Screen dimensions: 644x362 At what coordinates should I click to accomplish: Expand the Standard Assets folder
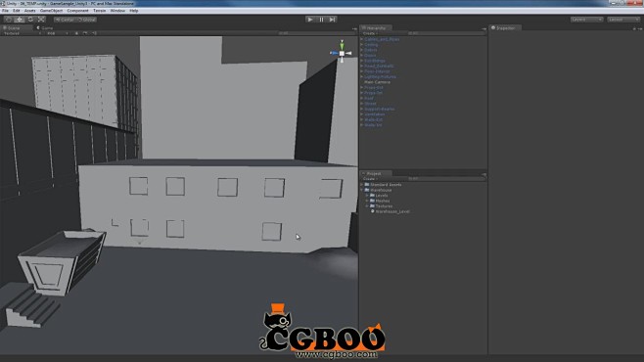[x=362, y=185]
